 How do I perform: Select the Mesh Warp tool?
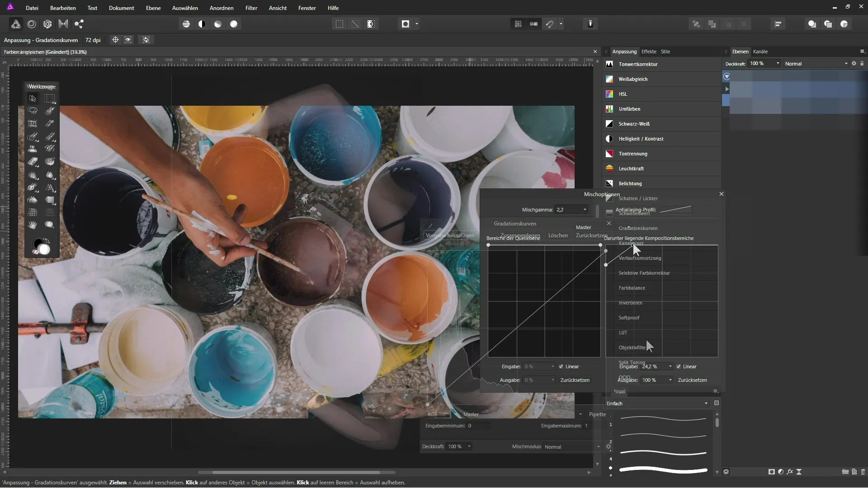point(33,212)
